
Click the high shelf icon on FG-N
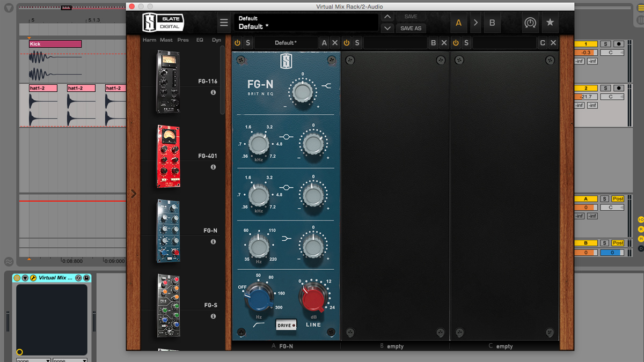[x=327, y=86]
